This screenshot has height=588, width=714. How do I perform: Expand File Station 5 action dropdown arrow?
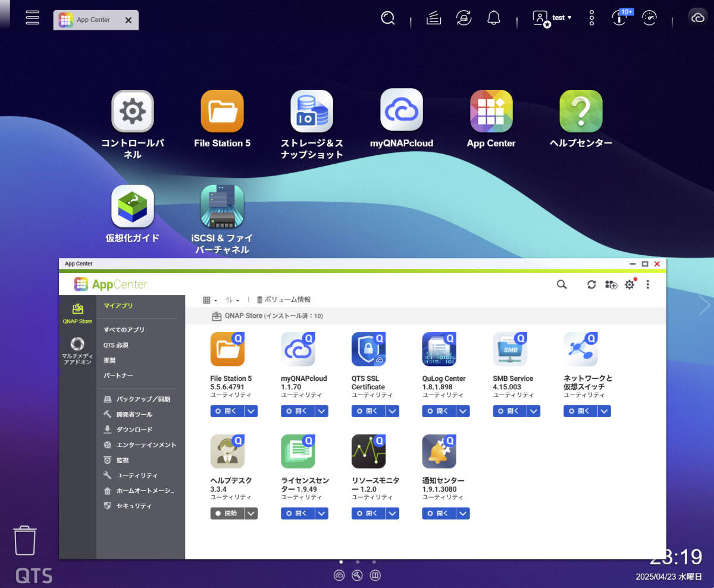(251, 411)
